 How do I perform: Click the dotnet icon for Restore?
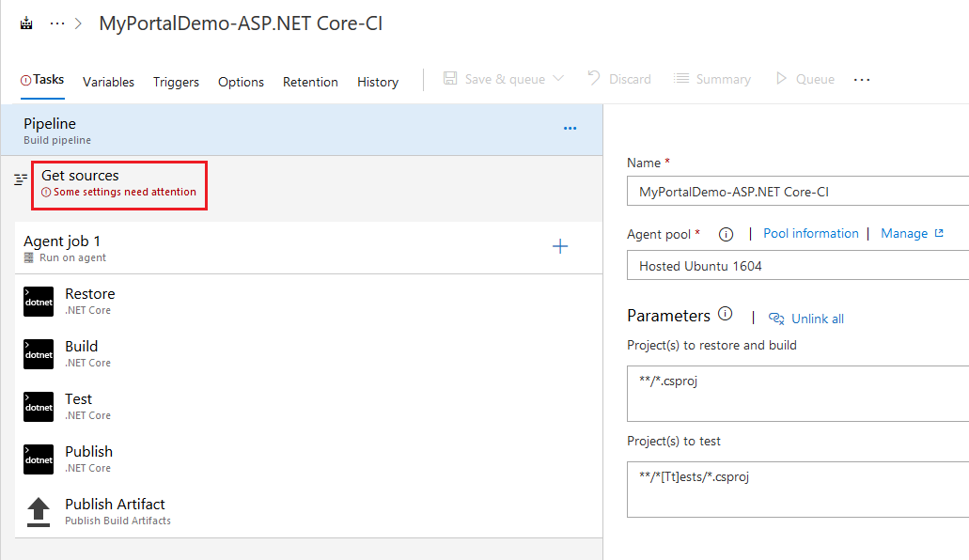pos(39,302)
